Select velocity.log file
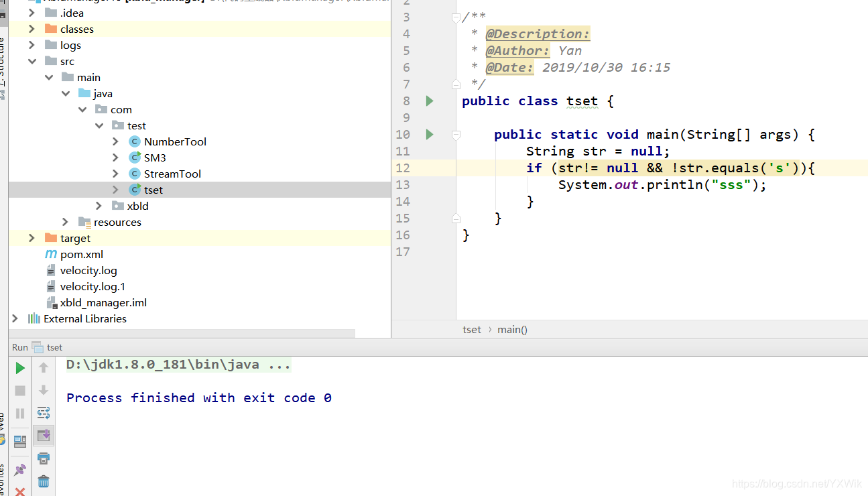The width and height of the screenshot is (868, 496). coord(88,270)
